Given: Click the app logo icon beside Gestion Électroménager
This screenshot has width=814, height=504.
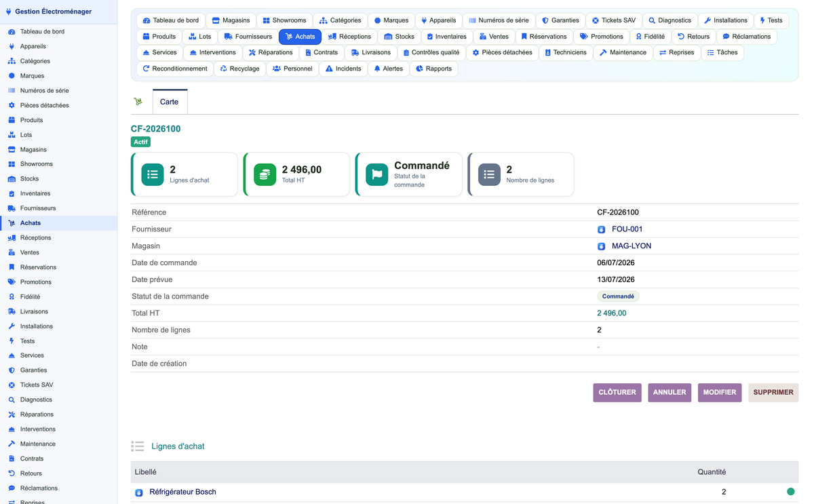Looking at the screenshot, I should (8, 12).
